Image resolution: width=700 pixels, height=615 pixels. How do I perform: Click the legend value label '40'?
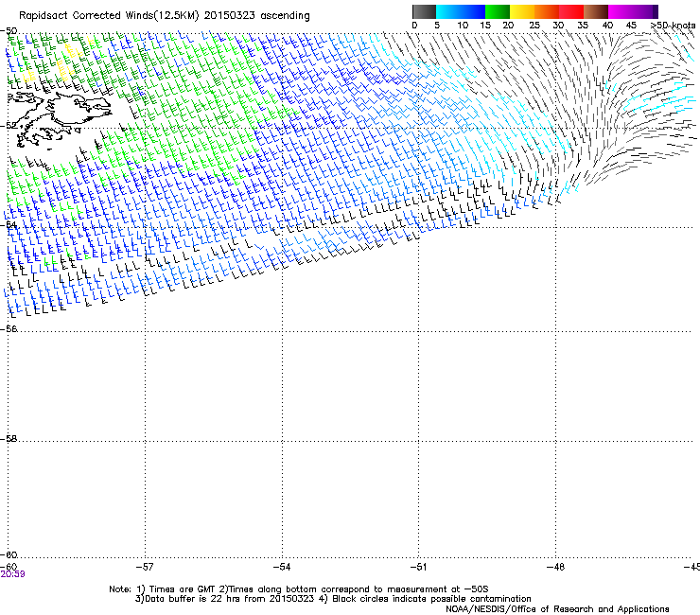(x=607, y=26)
